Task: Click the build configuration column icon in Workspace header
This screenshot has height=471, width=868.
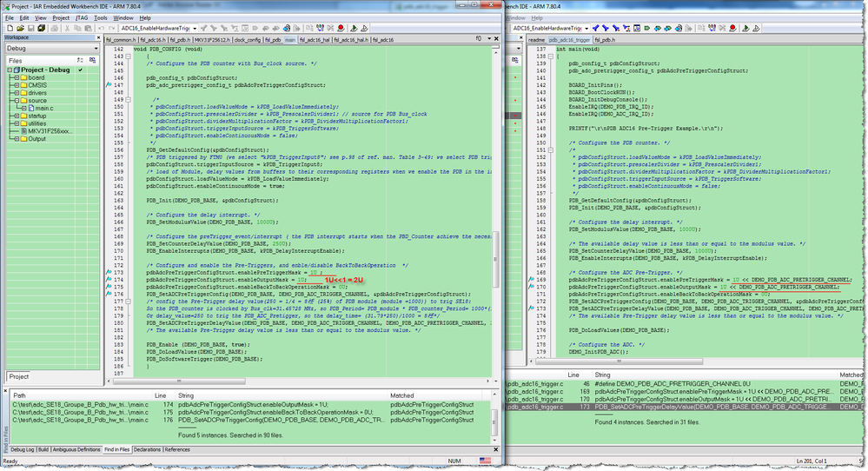Action: pos(91,60)
